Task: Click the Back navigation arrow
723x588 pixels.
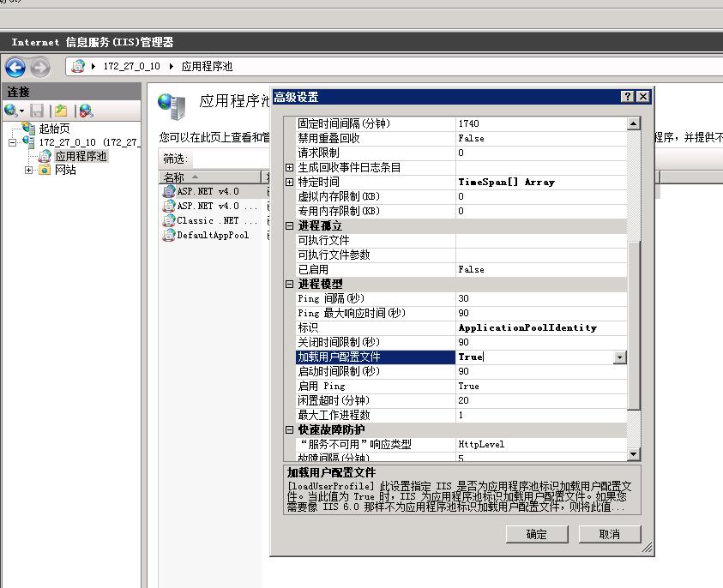Action: pyautogui.click(x=15, y=67)
